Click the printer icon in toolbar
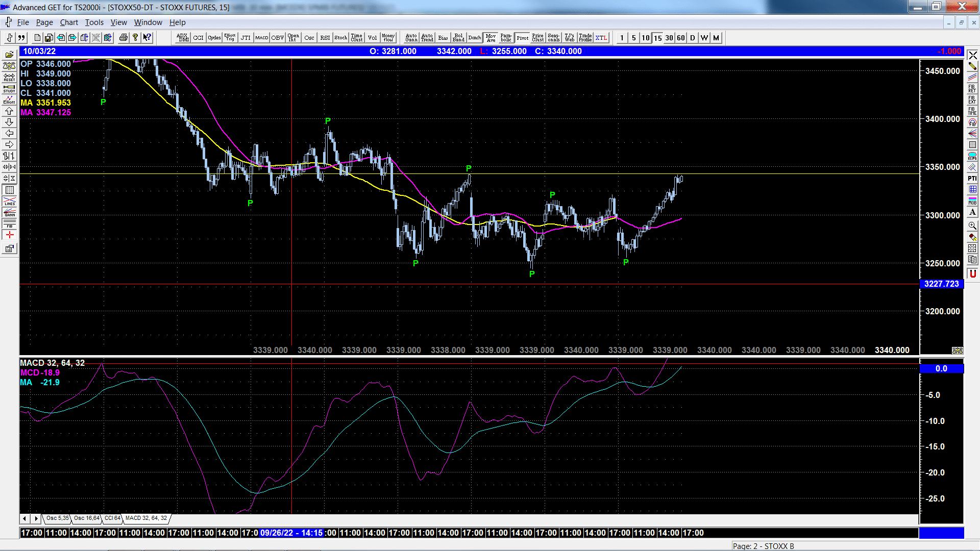Viewport: 980px width, 551px height. pos(123,38)
